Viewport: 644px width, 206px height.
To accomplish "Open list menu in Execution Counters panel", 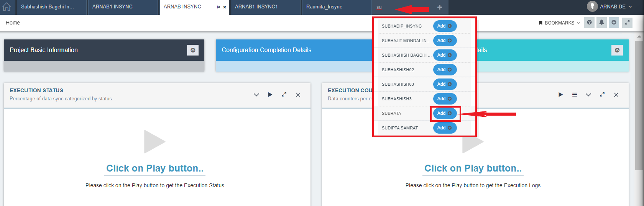I will pyautogui.click(x=575, y=95).
